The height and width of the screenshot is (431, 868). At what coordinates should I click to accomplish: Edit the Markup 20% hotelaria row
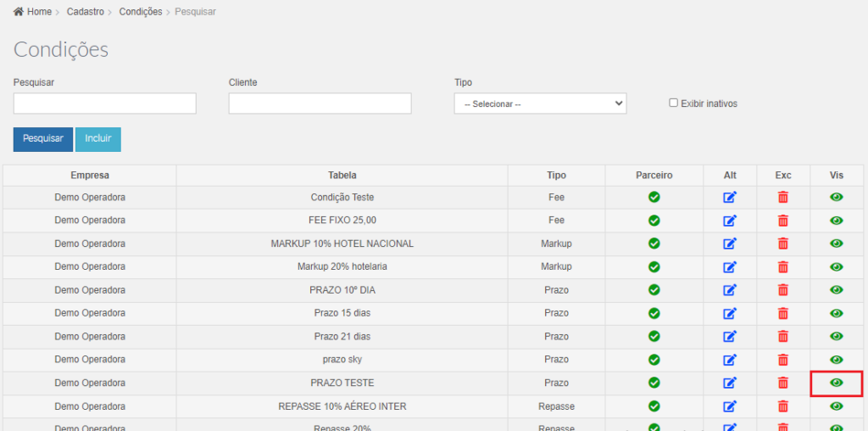(730, 266)
